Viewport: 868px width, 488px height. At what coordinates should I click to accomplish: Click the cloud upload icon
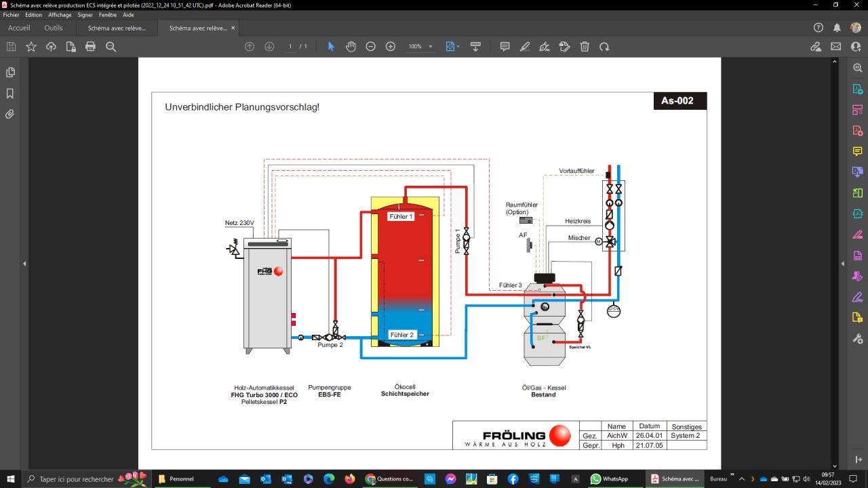click(51, 47)
